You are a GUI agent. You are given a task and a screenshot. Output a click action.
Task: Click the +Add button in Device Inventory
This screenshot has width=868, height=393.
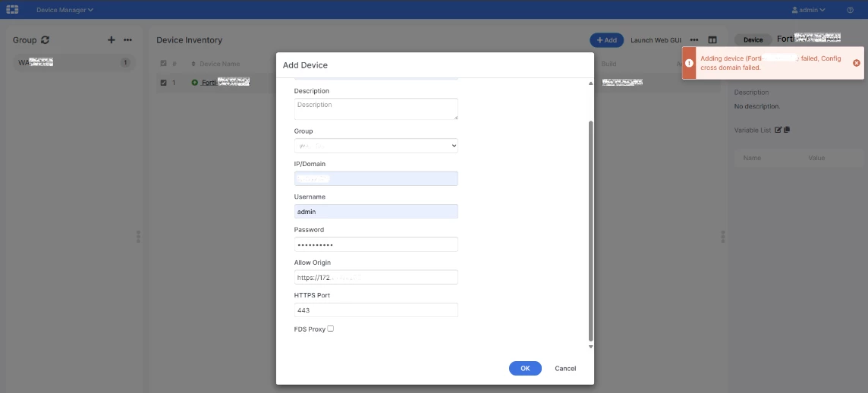click(x=607, y=40)
